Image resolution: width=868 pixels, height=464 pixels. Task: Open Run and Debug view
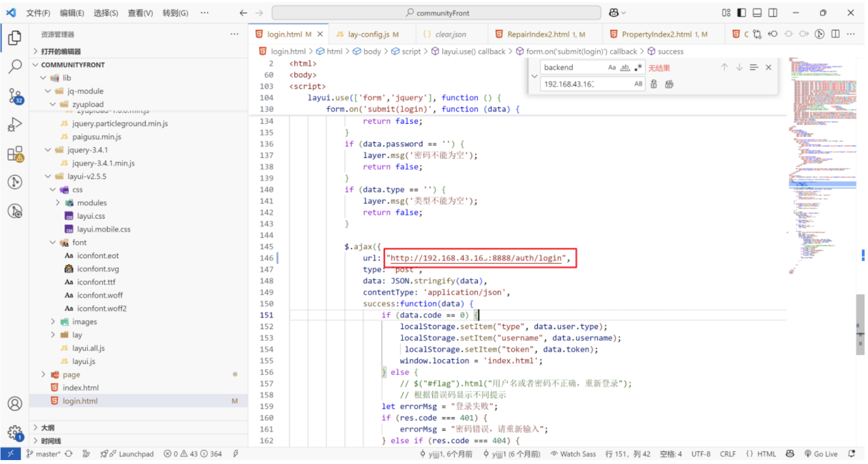point(15,125)
